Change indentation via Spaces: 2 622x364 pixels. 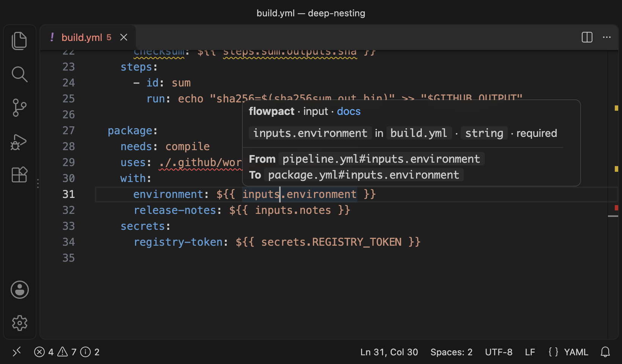point(451,352)
